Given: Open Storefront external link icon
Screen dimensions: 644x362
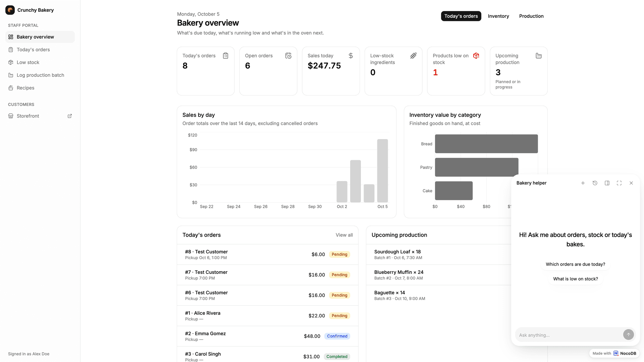Looking at the screenshot, I should (x=70, y=116).
